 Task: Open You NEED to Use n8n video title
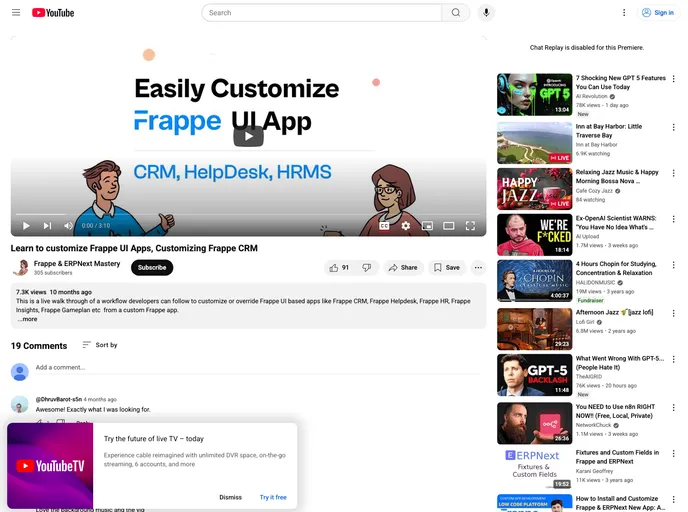pyautogui.click(x=615, y=411)
